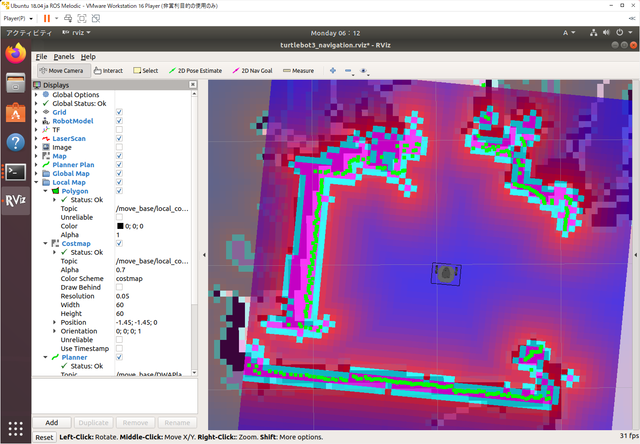Viewport: 640px width, 444px height.
Task: Click the Displays panel vertical scrollbar
Action: click(194, 233)
